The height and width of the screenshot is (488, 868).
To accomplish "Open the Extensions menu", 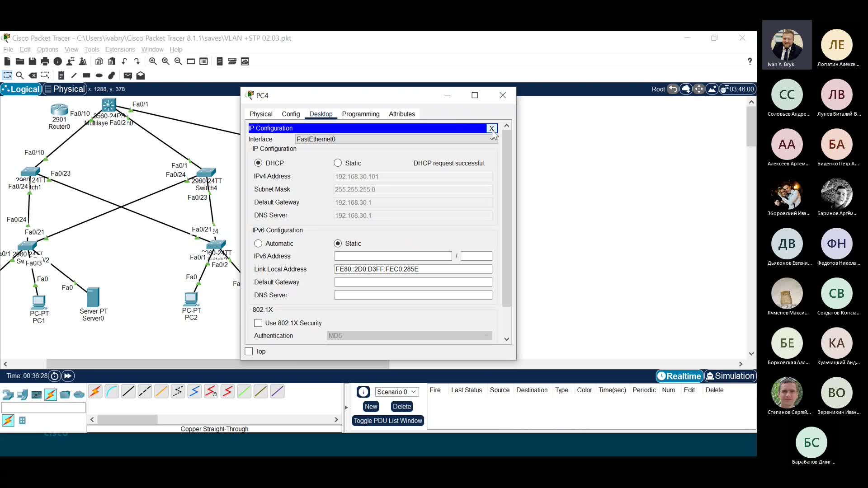I will (120, 49).
